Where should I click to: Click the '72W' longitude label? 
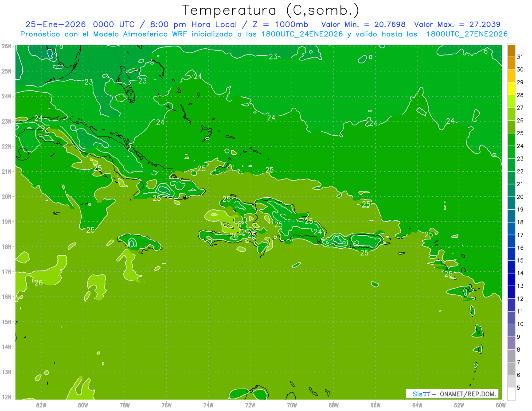coord(250,405)
